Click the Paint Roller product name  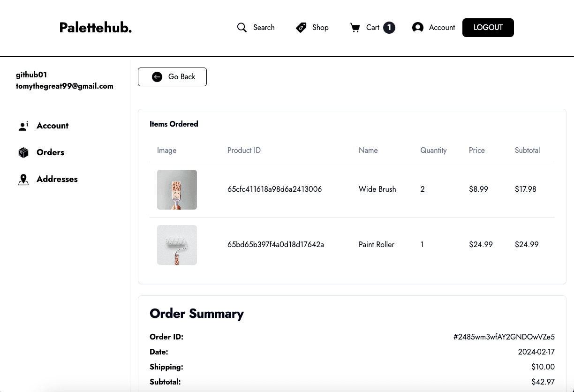click(376, 245)
